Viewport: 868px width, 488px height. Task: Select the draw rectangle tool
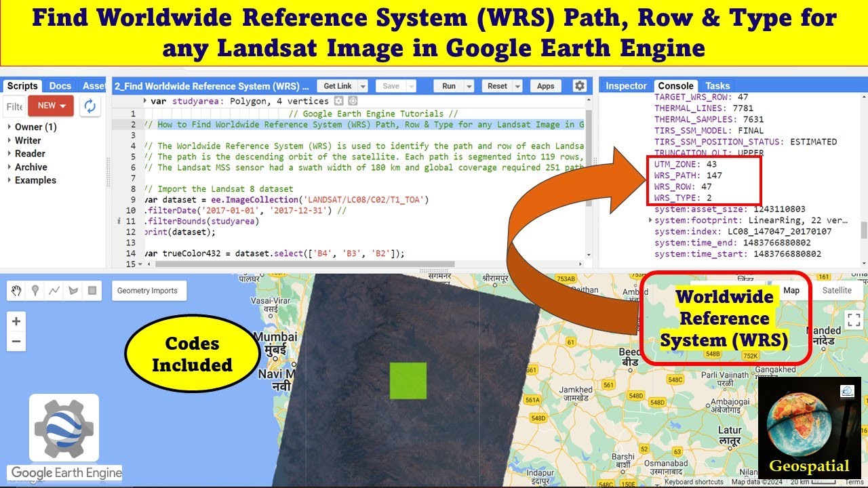click(x=92, y=291)
